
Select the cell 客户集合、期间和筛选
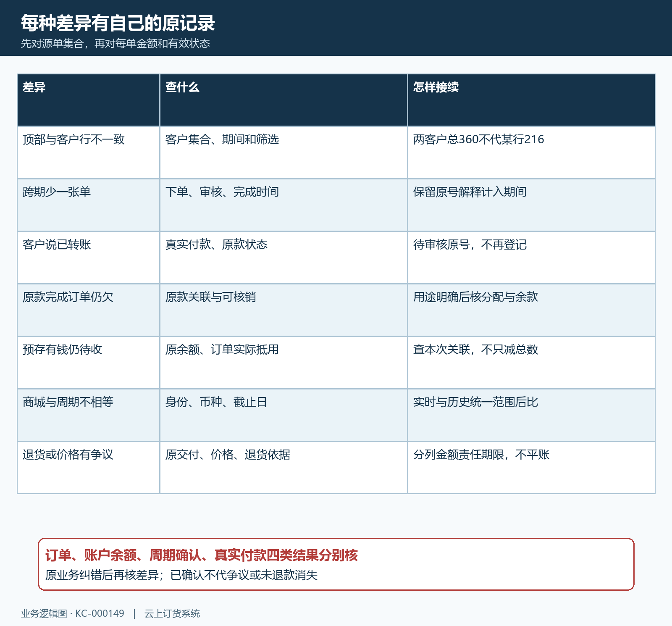click(283, 153)
